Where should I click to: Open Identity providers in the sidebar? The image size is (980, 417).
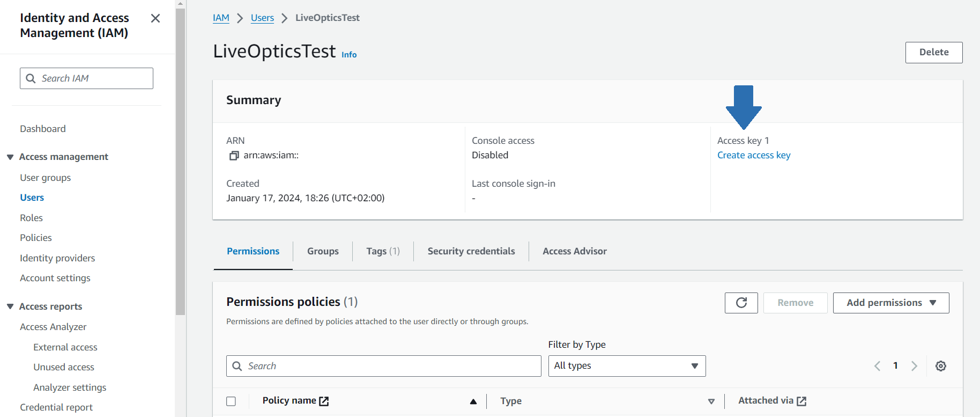(57, 258)
